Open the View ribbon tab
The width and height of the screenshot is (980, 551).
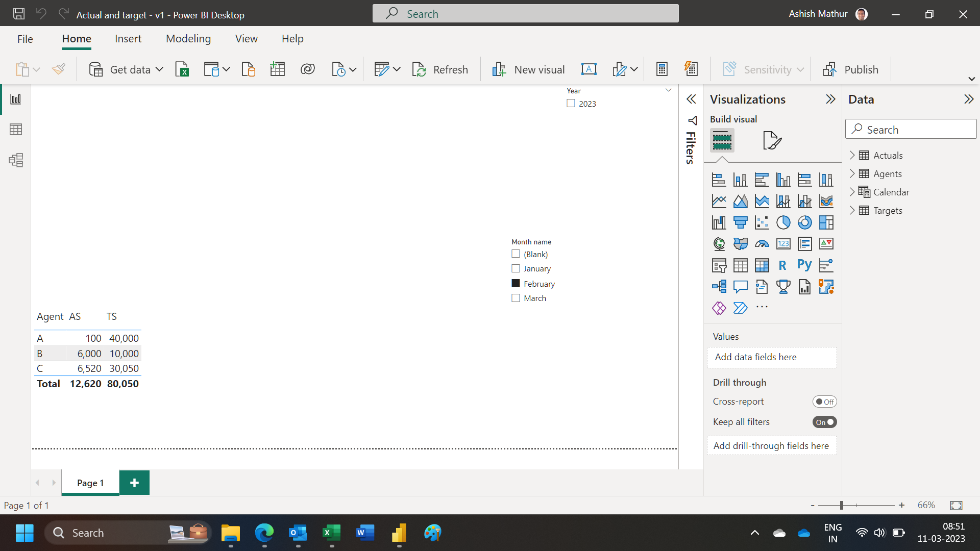click(247, 39)
